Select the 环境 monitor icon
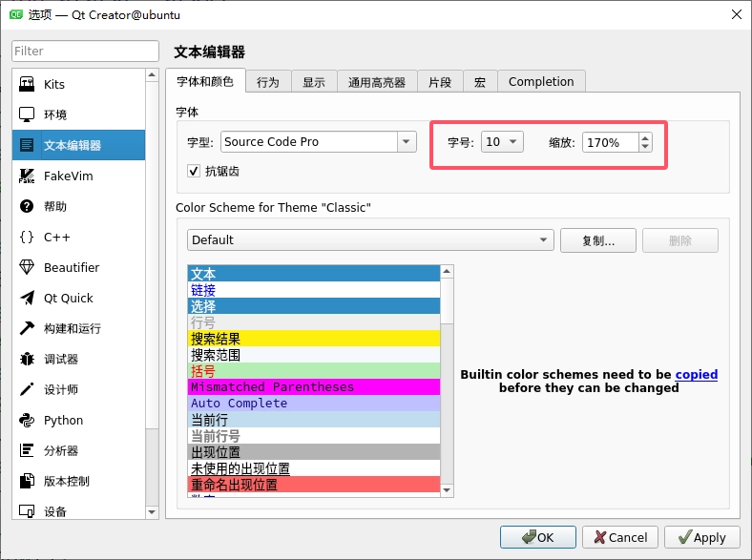752x560 pixels. point(27,115)
